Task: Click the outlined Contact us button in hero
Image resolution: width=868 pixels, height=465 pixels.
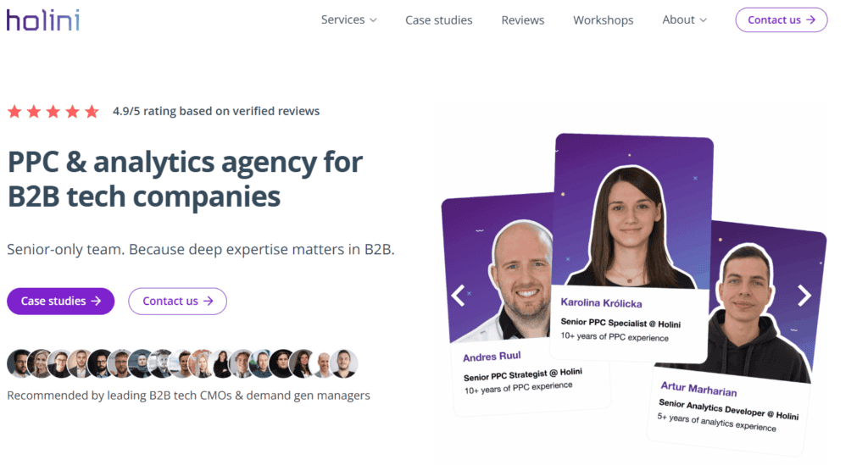Action: coord(178,302)
